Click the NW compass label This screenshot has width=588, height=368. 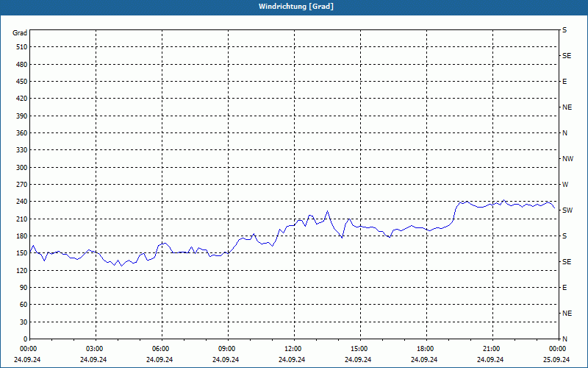pyautogui.click(x=567, y=159)
